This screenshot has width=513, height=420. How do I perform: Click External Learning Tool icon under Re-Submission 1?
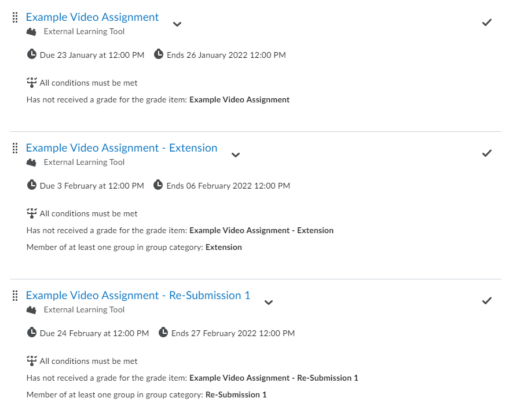(x=31, y=310)
